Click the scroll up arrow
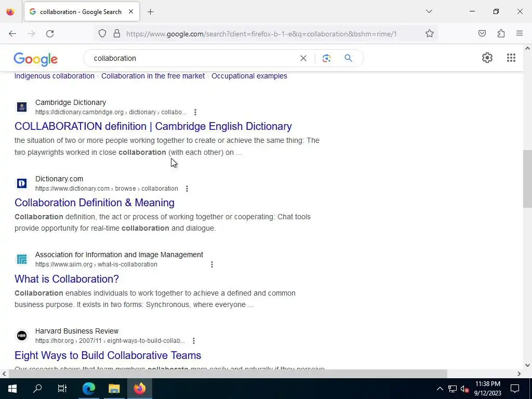This screenshot has height=399, width=532. [x=527, y=48]
